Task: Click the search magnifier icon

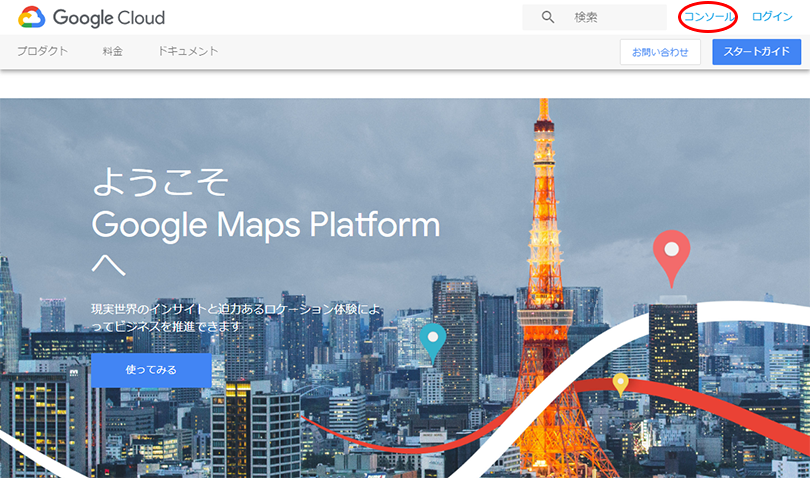Action: click(548, 17)
